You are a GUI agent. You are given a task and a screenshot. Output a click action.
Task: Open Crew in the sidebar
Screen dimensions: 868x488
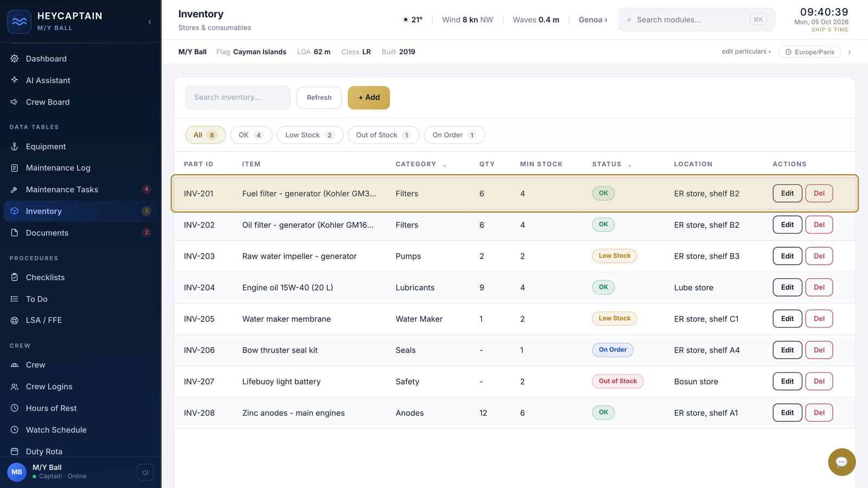pos(80,365)
